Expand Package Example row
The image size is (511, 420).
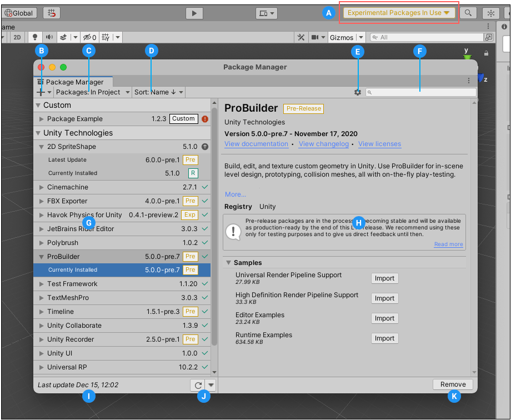(x=42, y=119)
